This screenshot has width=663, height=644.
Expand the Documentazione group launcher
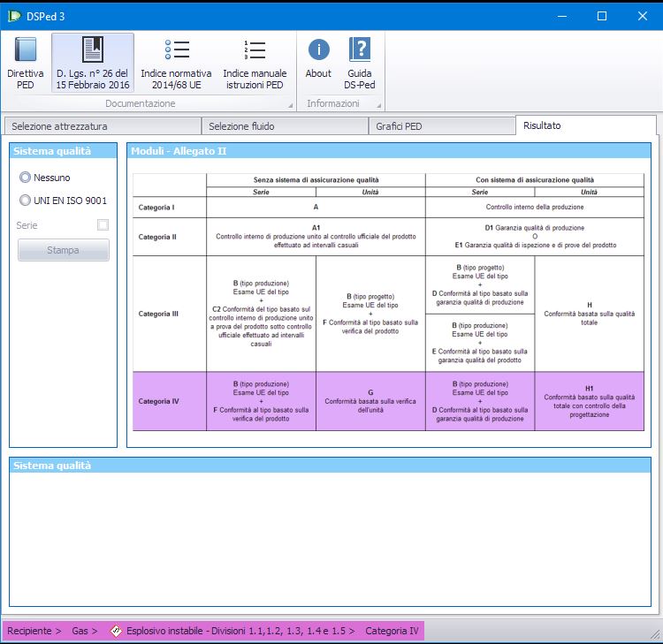point(291,105)
